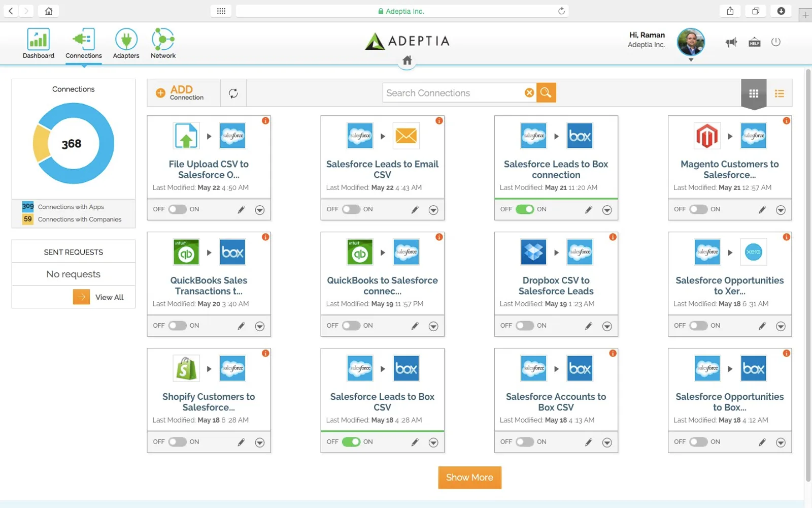Show info for Magento Customers to Salesforce card
The width and height of the screenshot is (812, 508).
[786, 121]
